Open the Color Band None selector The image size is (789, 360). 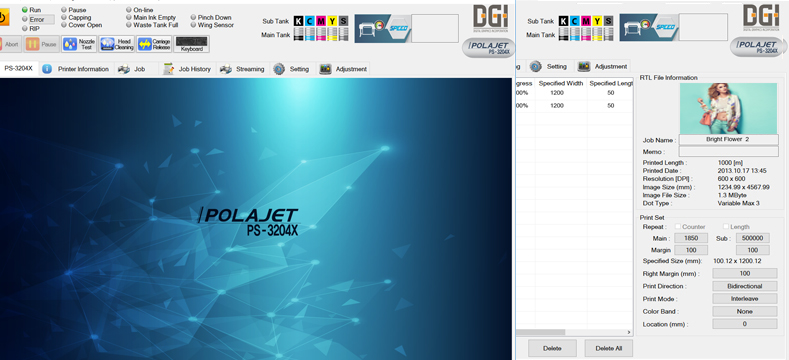[745, 312]
